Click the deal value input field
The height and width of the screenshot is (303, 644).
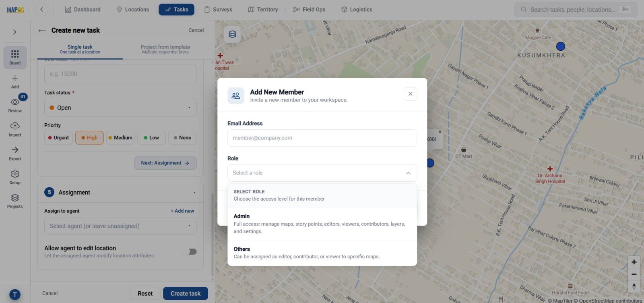tap(120, 74)
